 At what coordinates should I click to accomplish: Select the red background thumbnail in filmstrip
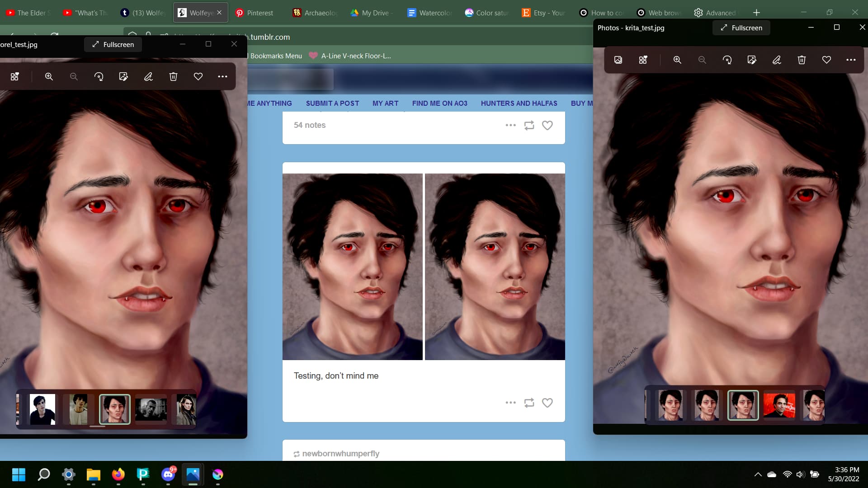779,405
